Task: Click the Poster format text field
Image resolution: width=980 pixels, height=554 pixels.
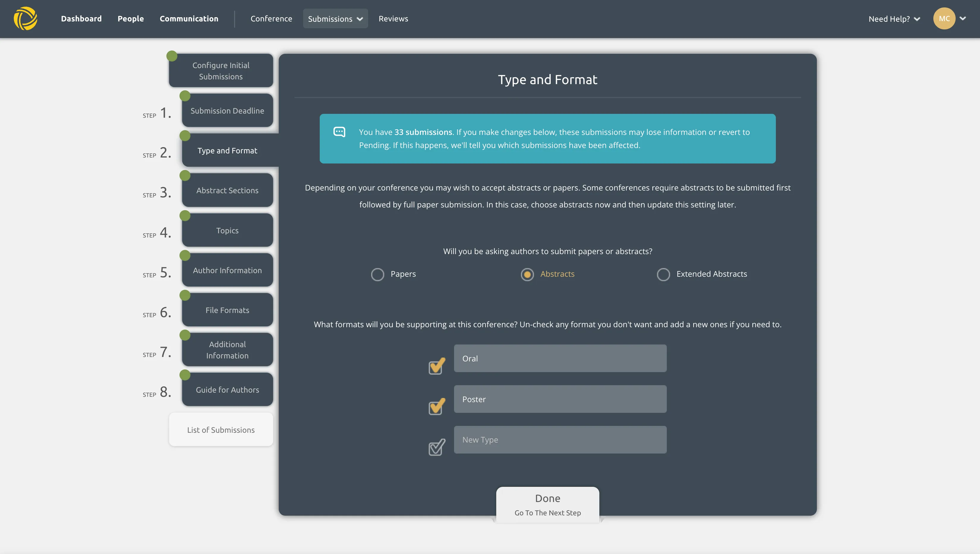Action: pyautogui.click(x=560, y=399)
